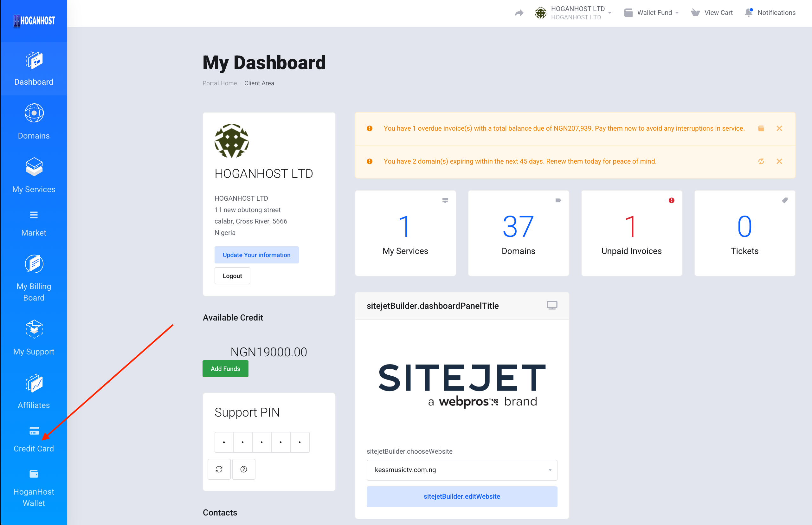
Task: Open the My Support icon in sidebar
Action: click(x=34, y=329)
